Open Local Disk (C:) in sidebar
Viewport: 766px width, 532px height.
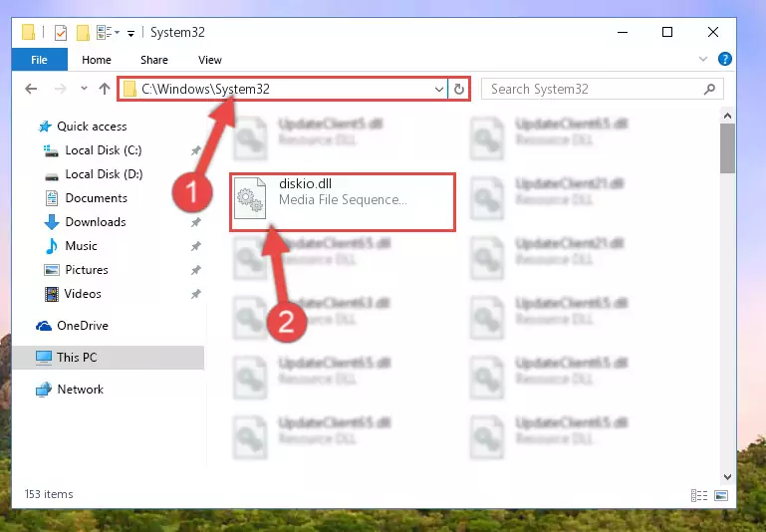(104, 150)
